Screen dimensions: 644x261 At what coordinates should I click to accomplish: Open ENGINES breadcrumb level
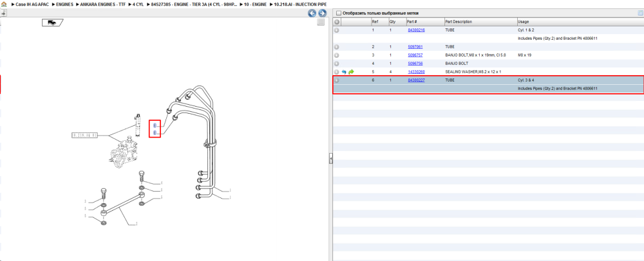[65, 4]
